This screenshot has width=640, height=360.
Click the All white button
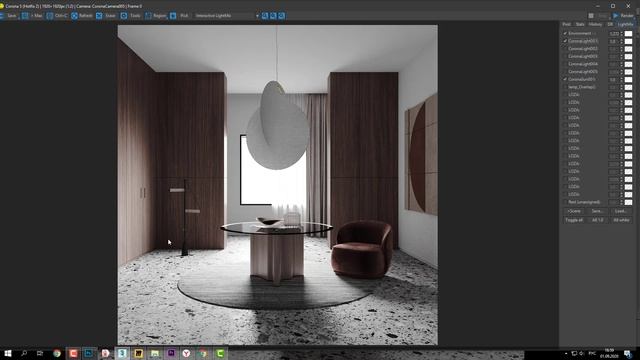pyautogui.click(x=621, y=220)
